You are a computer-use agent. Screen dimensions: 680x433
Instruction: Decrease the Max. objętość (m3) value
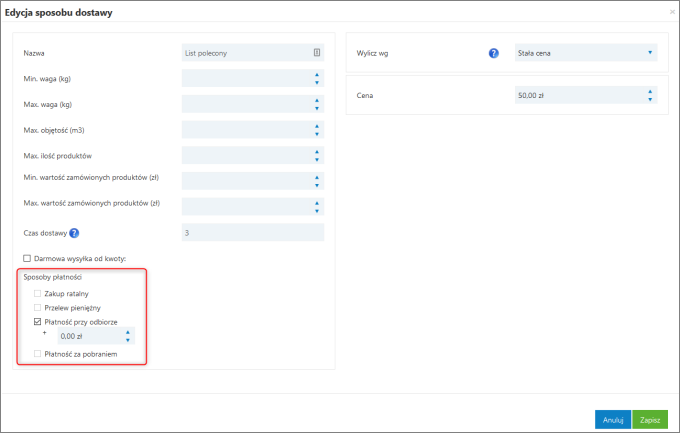click(317, 134)
